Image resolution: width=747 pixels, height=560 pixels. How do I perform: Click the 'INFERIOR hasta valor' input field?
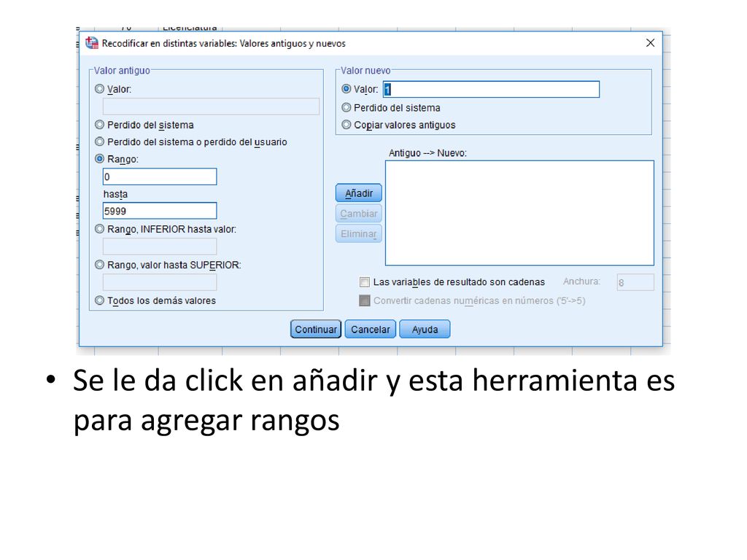click(160, 246)
